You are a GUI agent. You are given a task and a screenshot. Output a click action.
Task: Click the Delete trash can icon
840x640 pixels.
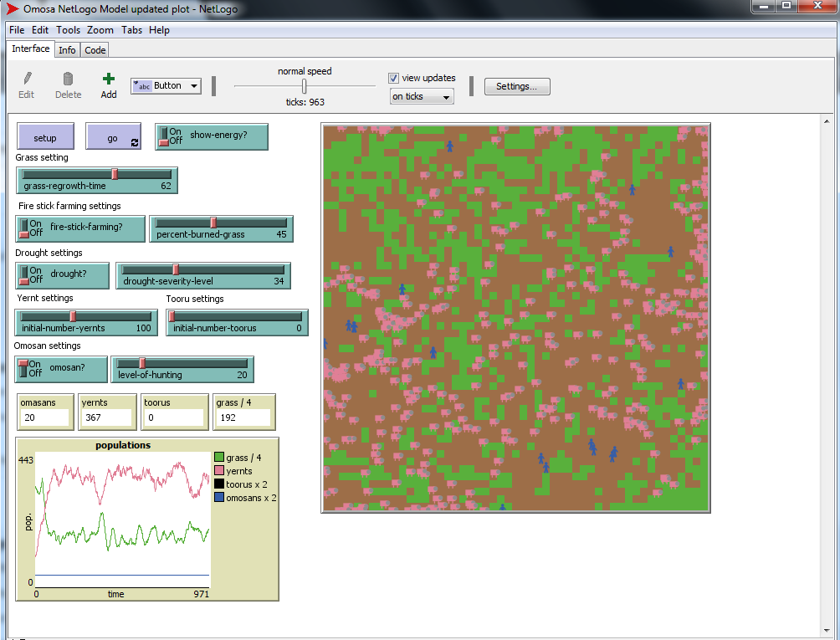(68, 79)
